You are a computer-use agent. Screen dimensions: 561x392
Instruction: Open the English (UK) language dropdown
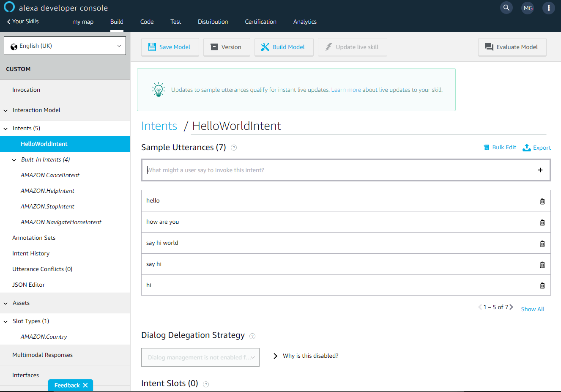65,46
